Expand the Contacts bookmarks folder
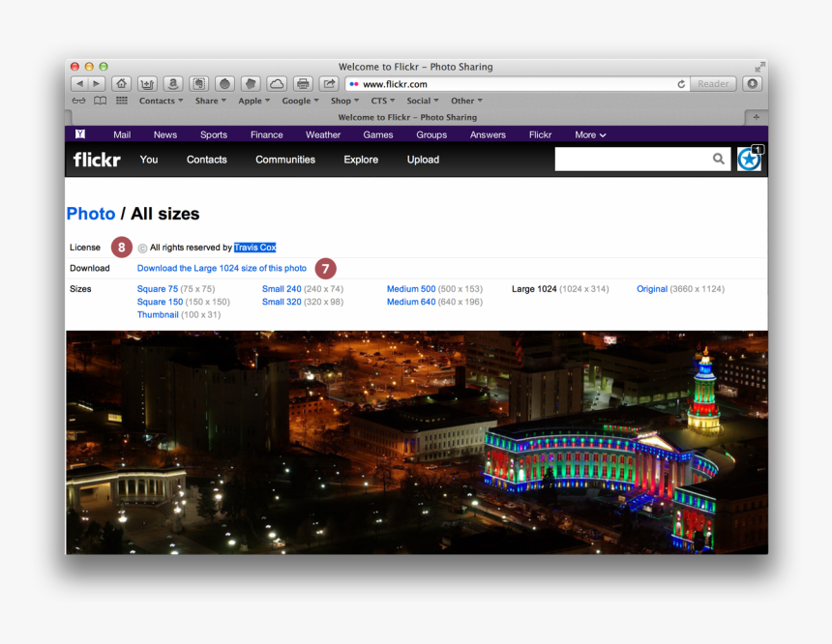The width and height of the screenshot is (832, 644). click(161, 101)
